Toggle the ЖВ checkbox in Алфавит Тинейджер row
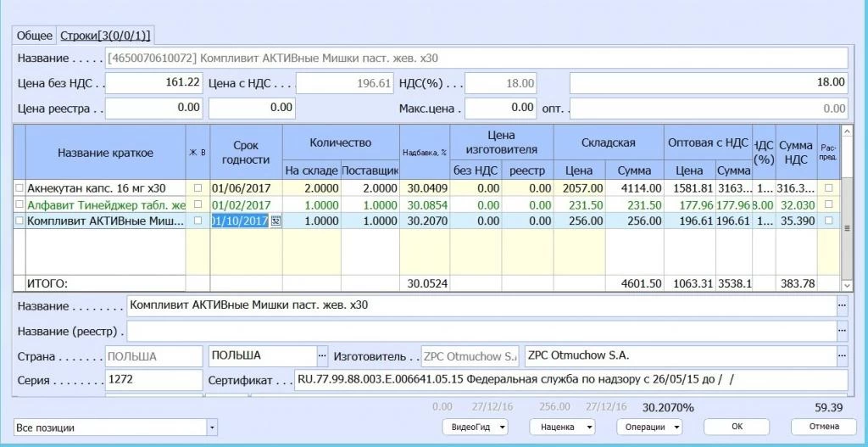The height and width of the screenshot is (447, 868). point(198,204)
